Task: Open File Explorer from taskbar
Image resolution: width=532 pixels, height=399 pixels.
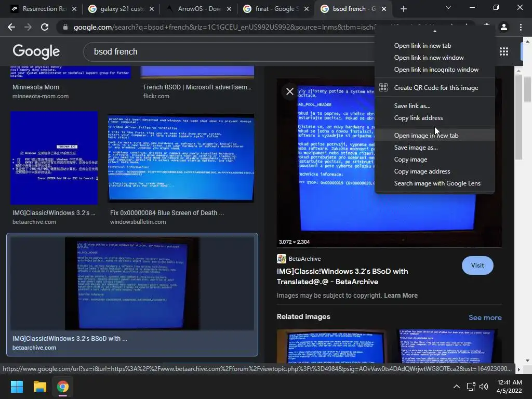Action: click(x=39, y=387)
